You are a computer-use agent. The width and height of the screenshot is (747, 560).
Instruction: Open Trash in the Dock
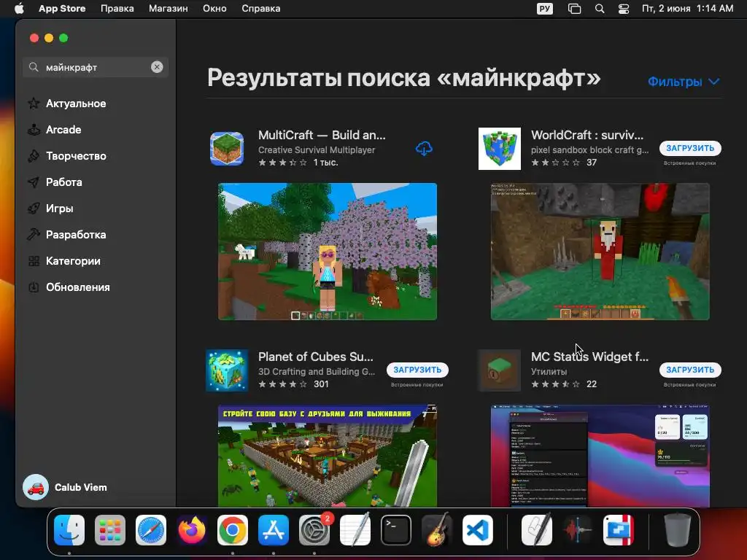678,530
